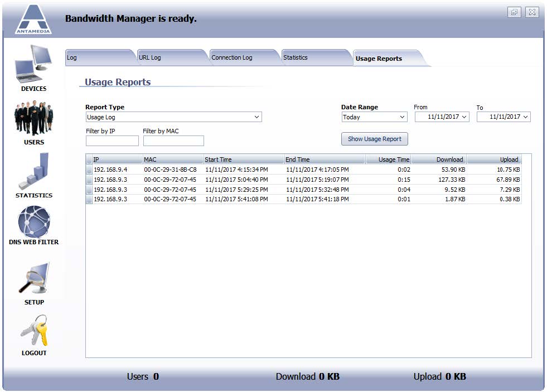Open the Setup magnifier icon
Screen dimensions: 547x392
click(x=34, y=278)
